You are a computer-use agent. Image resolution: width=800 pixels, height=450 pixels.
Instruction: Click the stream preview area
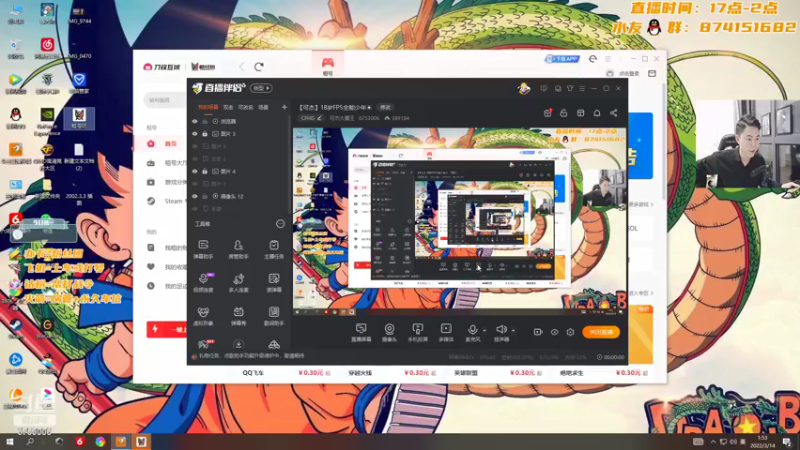pyautogui.click(x=459, y=220)
